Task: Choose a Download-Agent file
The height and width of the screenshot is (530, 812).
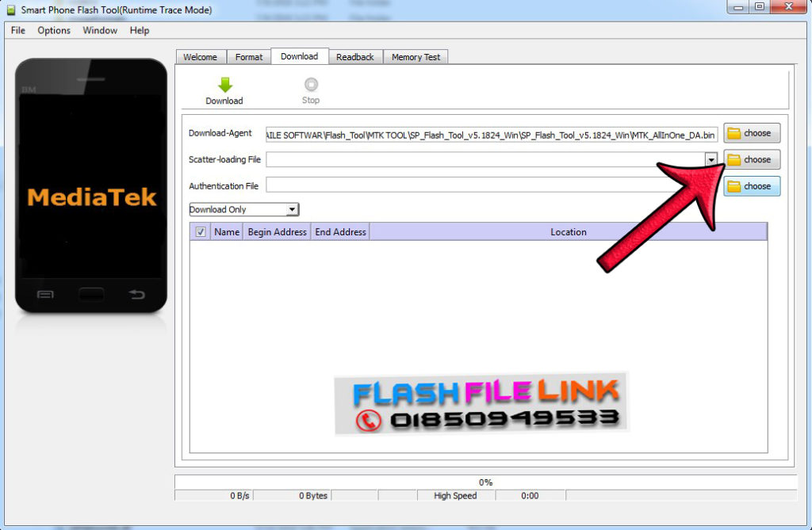Action: (752, 133)
